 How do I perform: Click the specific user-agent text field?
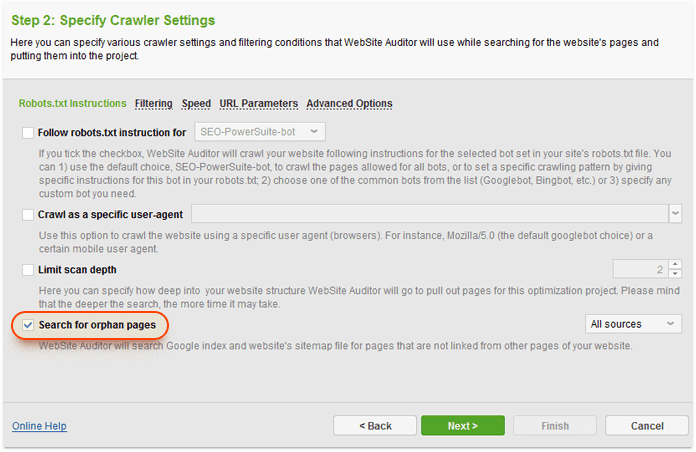pos(428,214)
